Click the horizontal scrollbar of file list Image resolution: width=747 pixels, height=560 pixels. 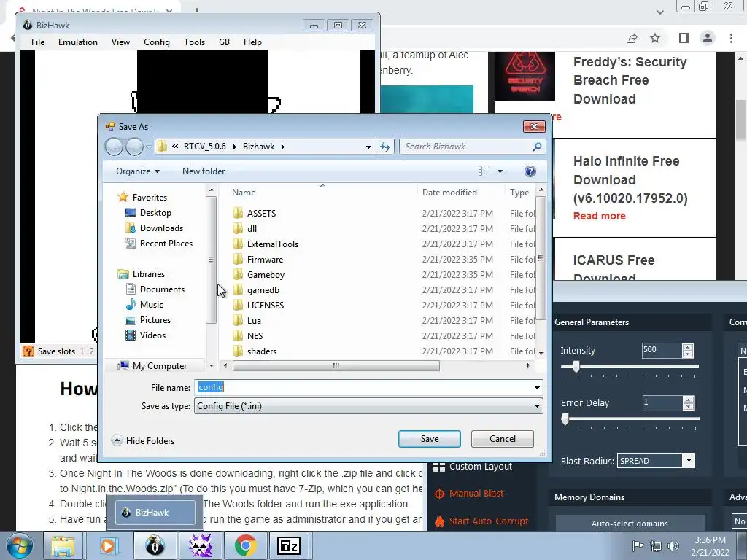point(336,366)
